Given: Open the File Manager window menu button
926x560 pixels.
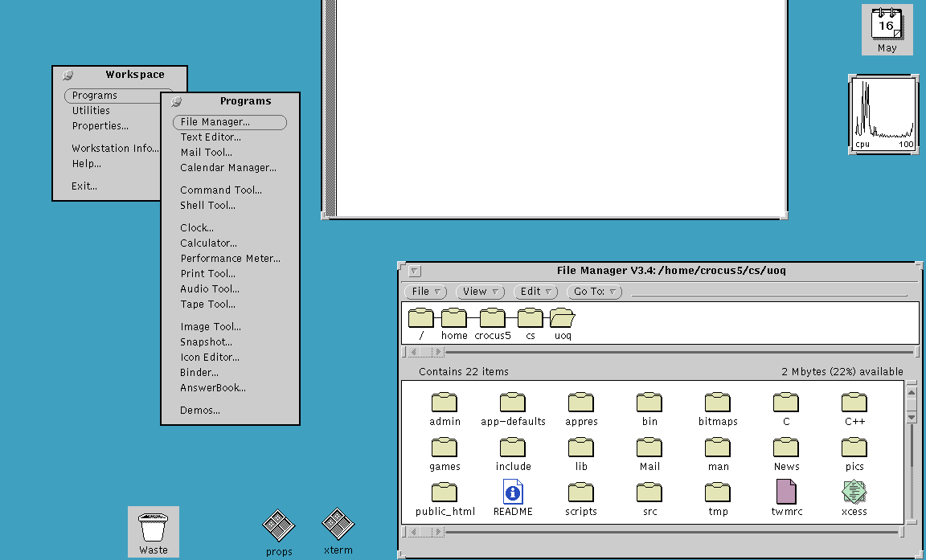Looking at the screenshot, I should pos(415,272).
